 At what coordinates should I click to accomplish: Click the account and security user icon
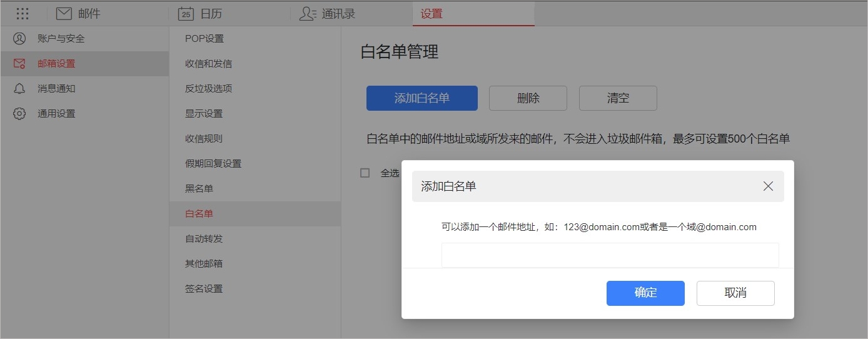(19, 39)
